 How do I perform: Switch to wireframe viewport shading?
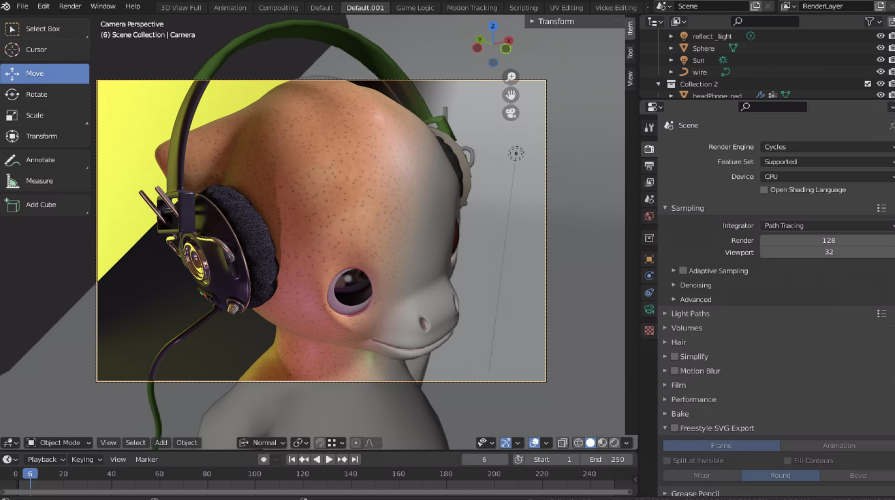coord(578,443)
